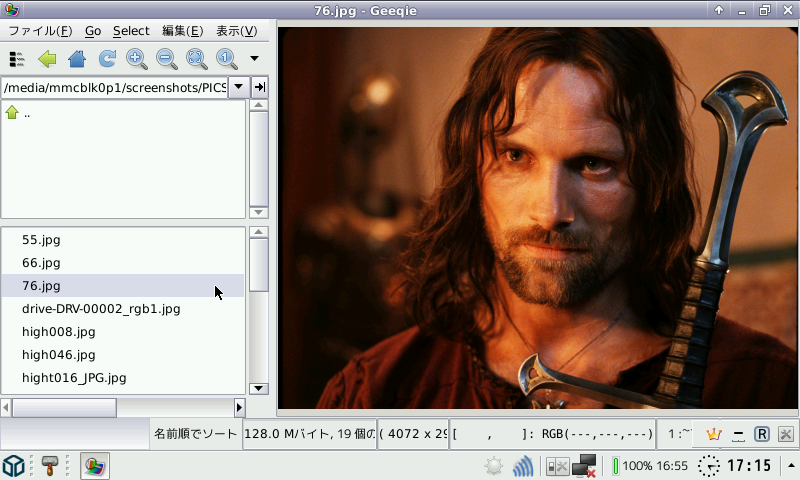Click the dash icon in status bar
The image size is (800, 480).
pos(738,434)
